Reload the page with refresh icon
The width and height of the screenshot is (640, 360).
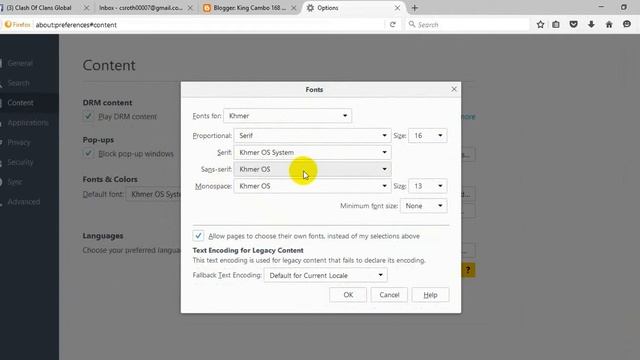click(x=393, y=25)
